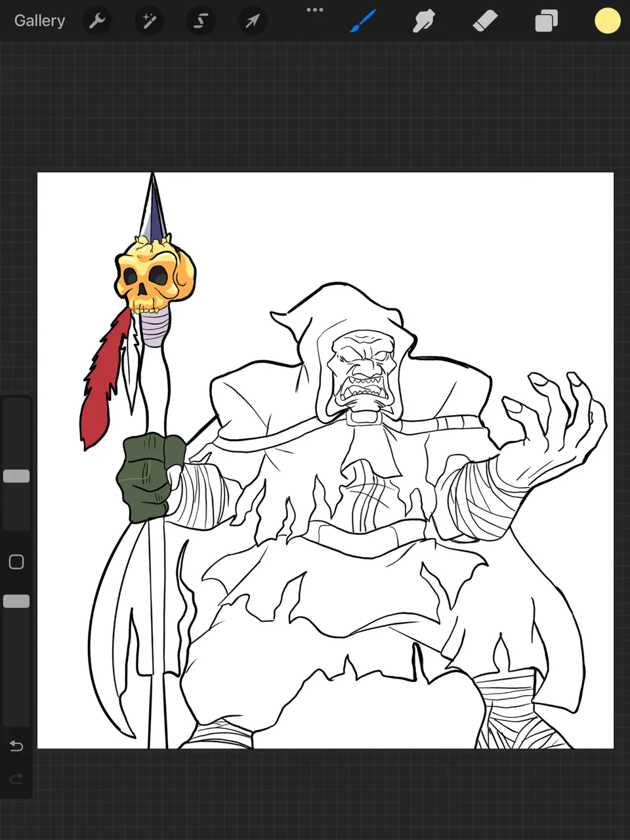
Task: Open the Gallery
Action: pos(39,21)
